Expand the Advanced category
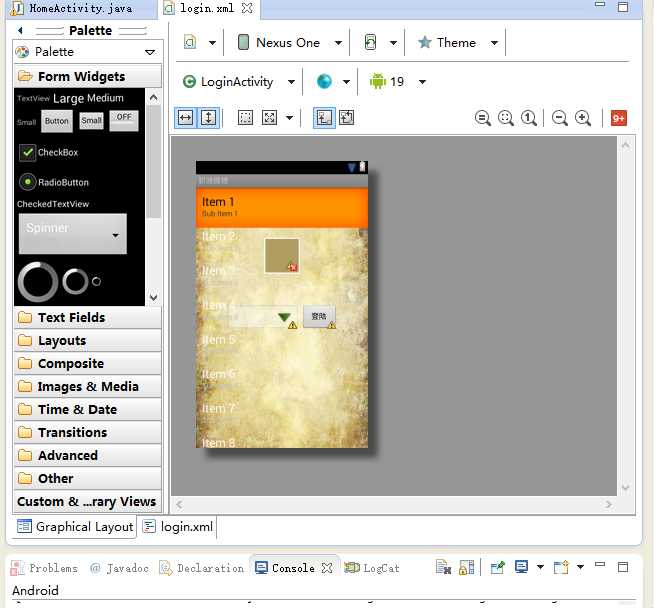 88,455
